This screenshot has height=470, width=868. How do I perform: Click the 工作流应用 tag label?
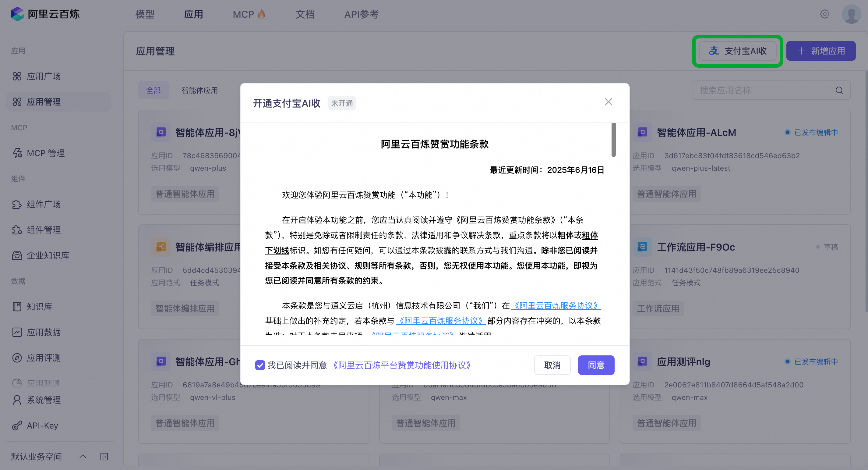pyautogui.click(x=658, y=308)
